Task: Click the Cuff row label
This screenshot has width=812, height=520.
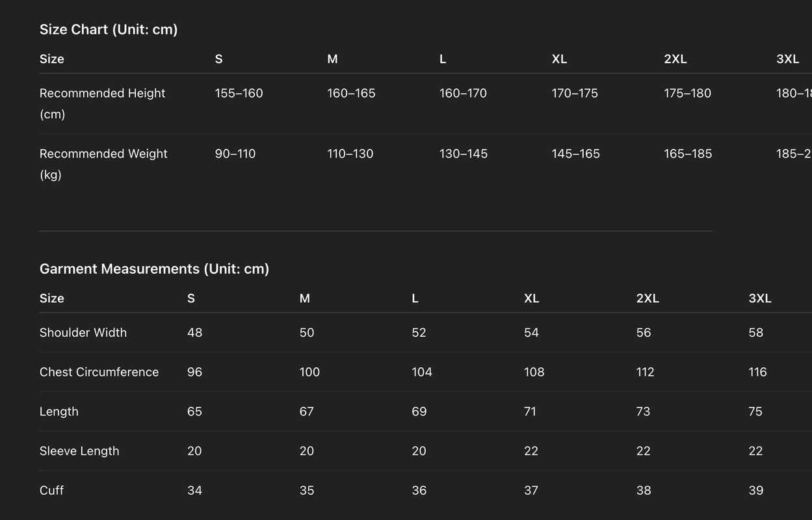Action: 51,490
